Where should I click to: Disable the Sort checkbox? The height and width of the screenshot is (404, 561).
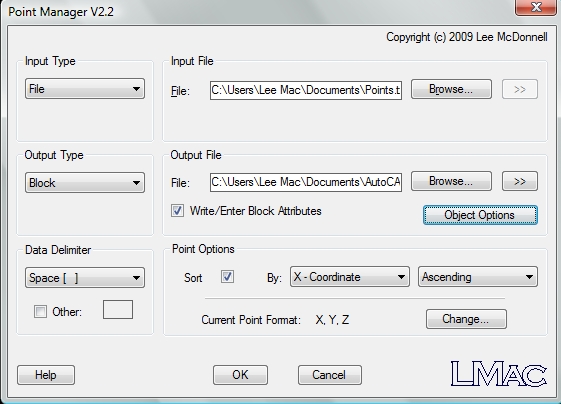coord(228,277)
